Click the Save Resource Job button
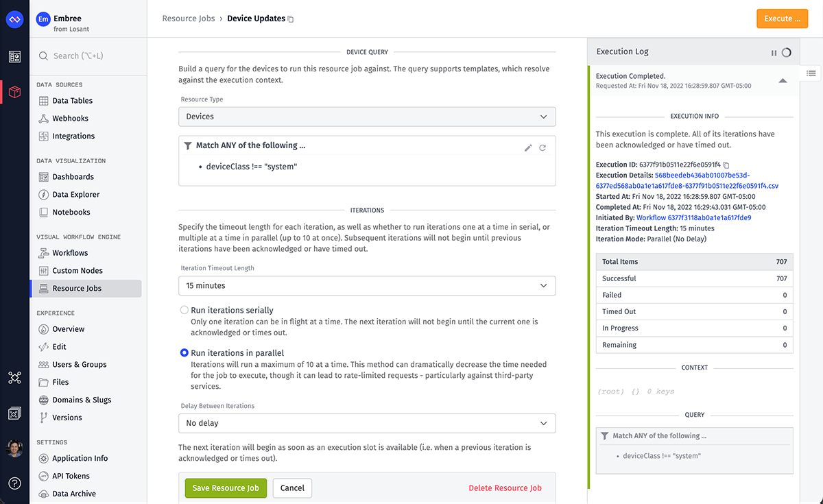The image size is (823, 504). coord(226,488)
